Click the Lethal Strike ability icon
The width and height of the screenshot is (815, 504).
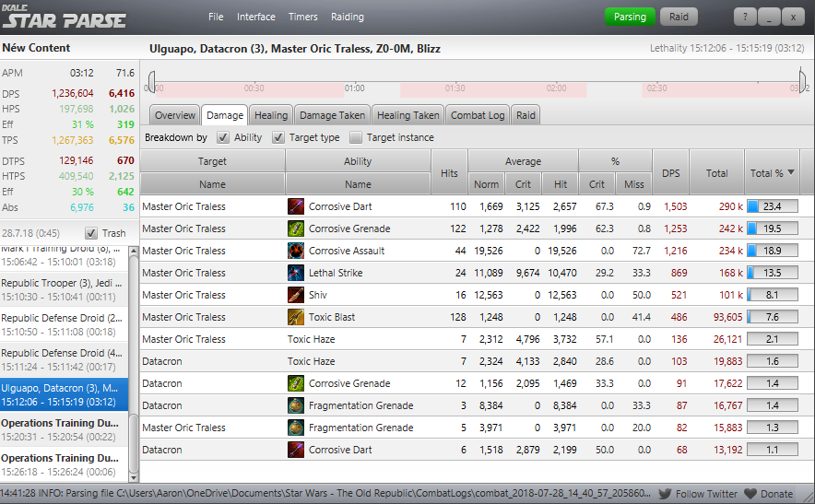[296, 273]
